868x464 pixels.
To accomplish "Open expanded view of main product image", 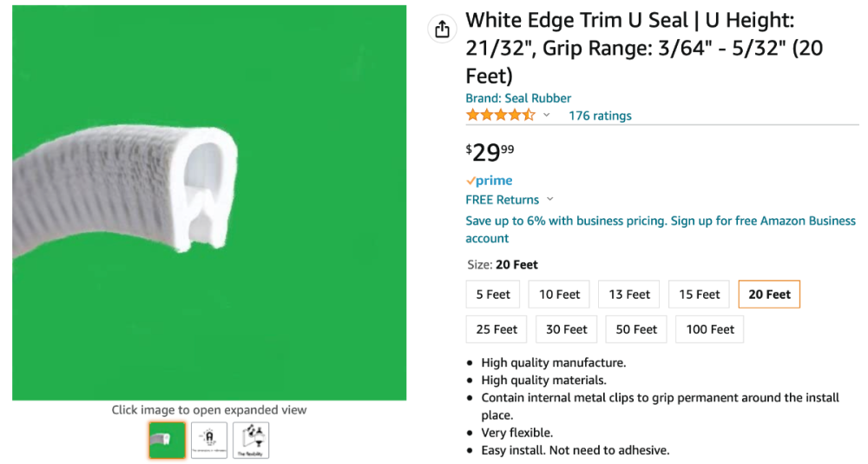I will (209, 202).
